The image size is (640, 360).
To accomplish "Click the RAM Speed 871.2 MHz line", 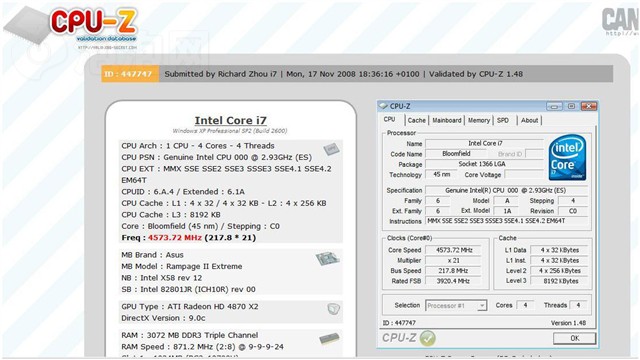I will 202,347.
